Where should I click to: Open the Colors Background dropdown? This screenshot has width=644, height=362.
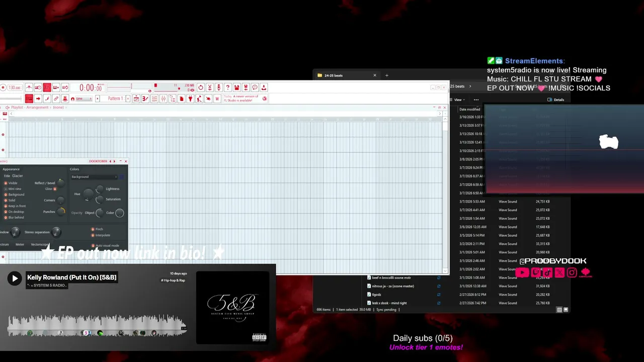[x=94, y=177]
